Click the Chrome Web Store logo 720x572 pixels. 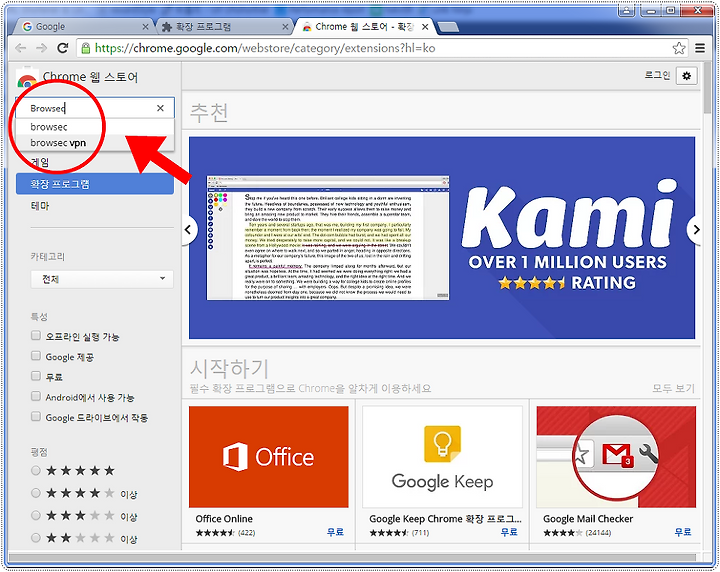point(27,80)
